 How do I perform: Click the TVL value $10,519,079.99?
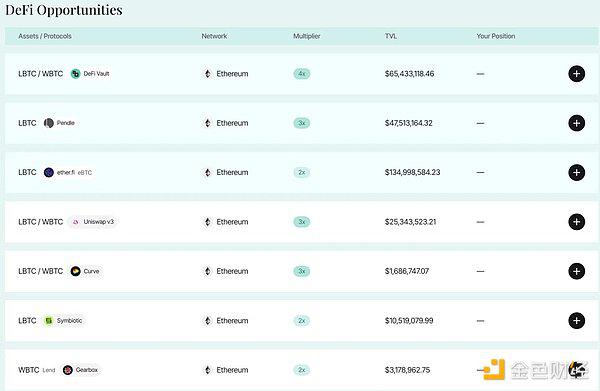pos(409,321)
